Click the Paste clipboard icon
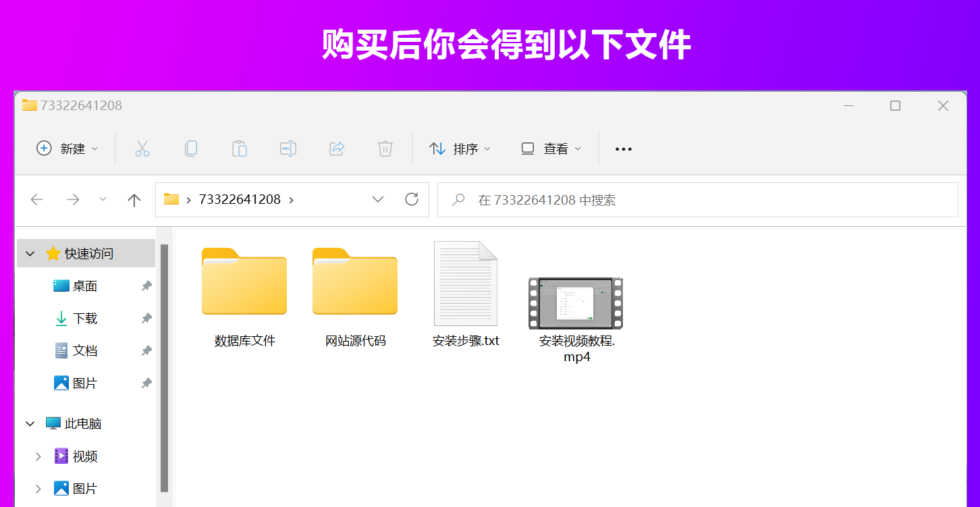Viewport: 980px width, 507px height. tap(240, 149)
